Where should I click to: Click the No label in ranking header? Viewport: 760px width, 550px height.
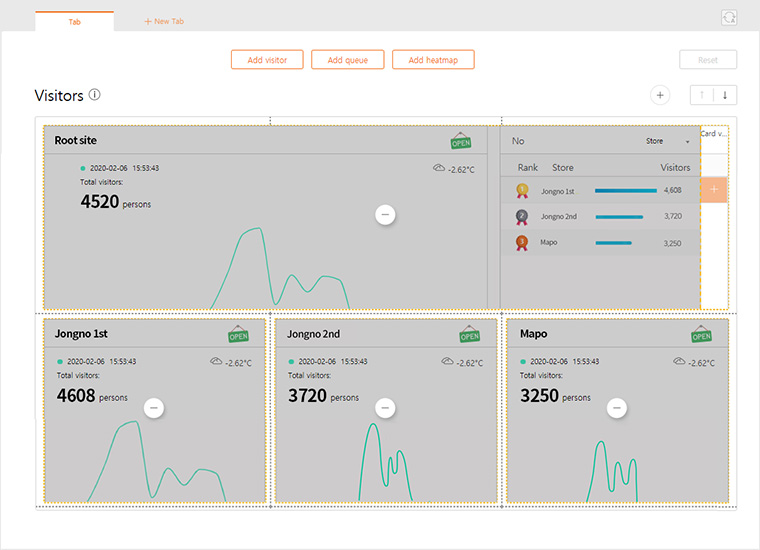click(518, 141)
